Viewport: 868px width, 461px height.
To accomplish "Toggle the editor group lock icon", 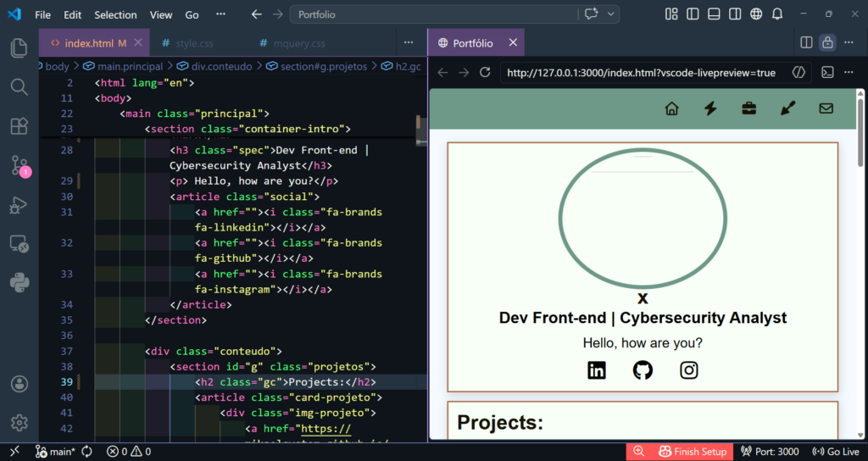I will (827, 42).
